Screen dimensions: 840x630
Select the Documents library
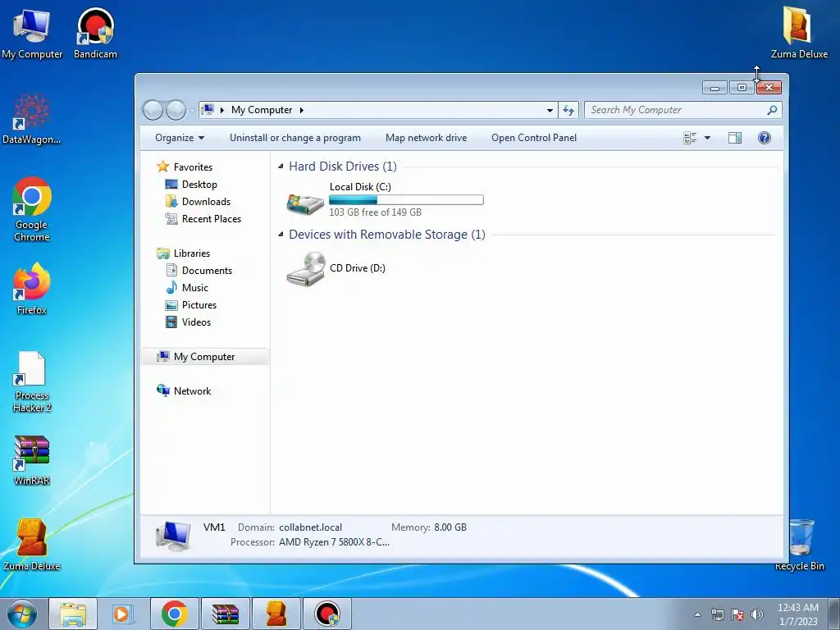(207, 271)
